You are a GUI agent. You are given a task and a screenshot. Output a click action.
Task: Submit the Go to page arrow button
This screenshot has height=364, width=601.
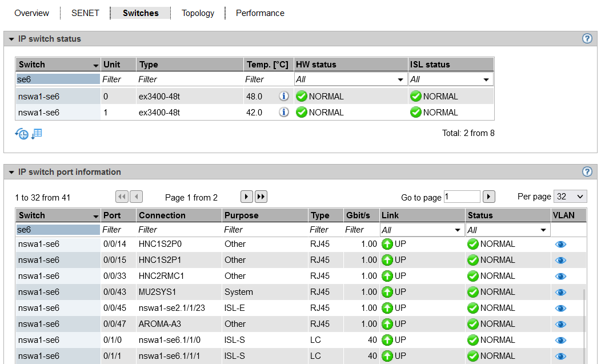488,197
